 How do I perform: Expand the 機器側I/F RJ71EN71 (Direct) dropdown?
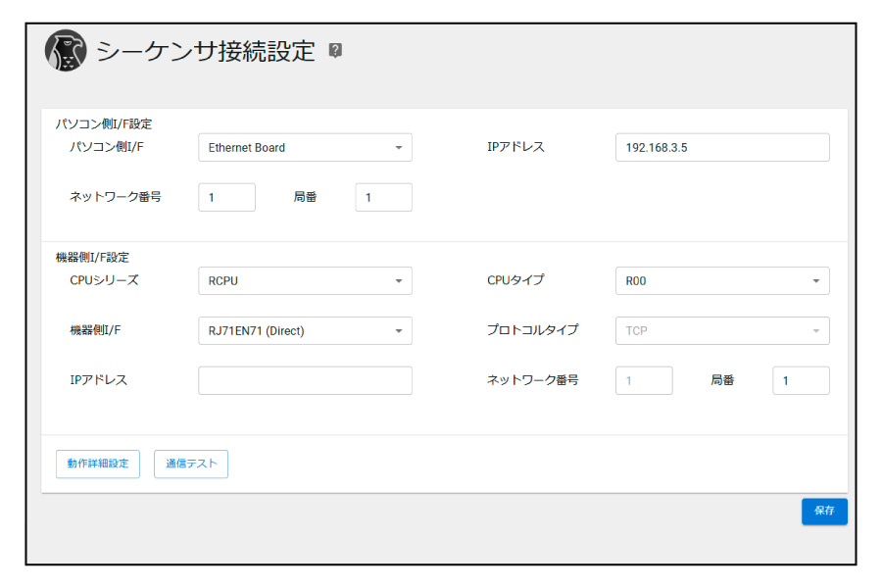click(305, 331)
